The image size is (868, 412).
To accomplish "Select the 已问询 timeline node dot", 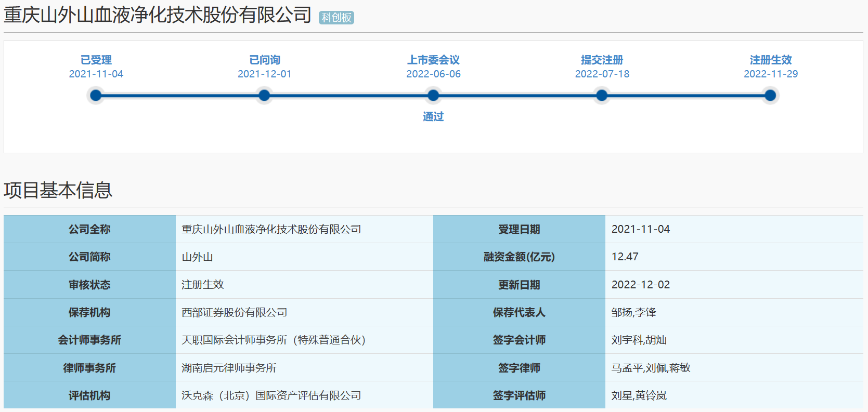I will (264, 95).
